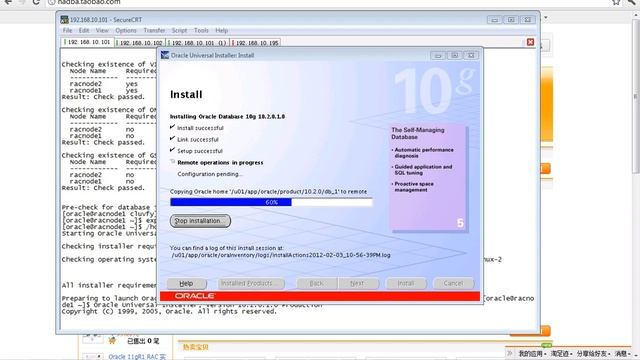Reload the browser page behind SecureCRT
This screenshot has height=360, width=640.
pos(36,2)
